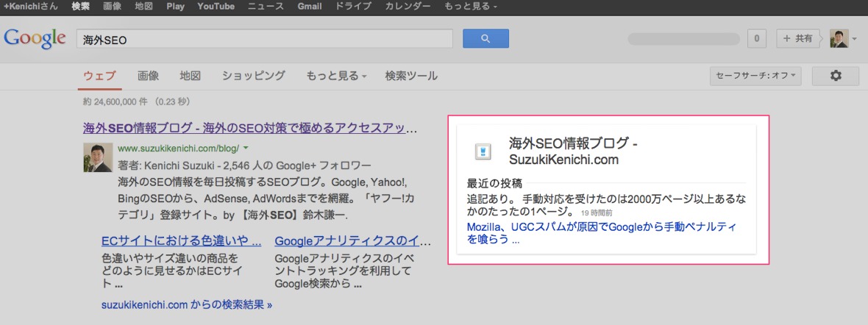868x325 pixels.
Task: Open the account dropdown arrow beside the profile photo
Action: pyautogui.click(x=854, y=39)
